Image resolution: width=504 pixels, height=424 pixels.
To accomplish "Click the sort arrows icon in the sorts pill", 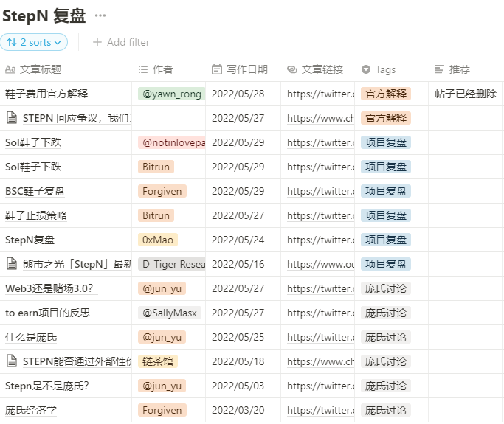I will [x=12, y=42].
